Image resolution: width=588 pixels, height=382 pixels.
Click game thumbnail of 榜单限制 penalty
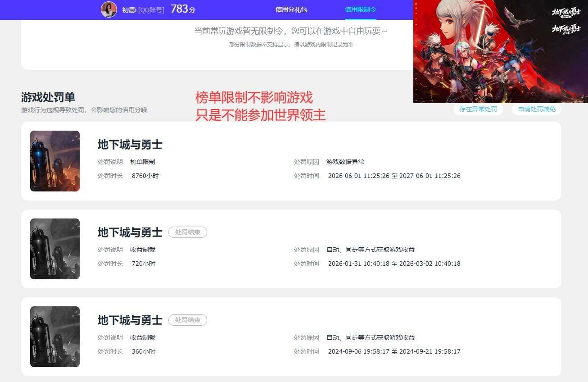click(x=55, y=161)
